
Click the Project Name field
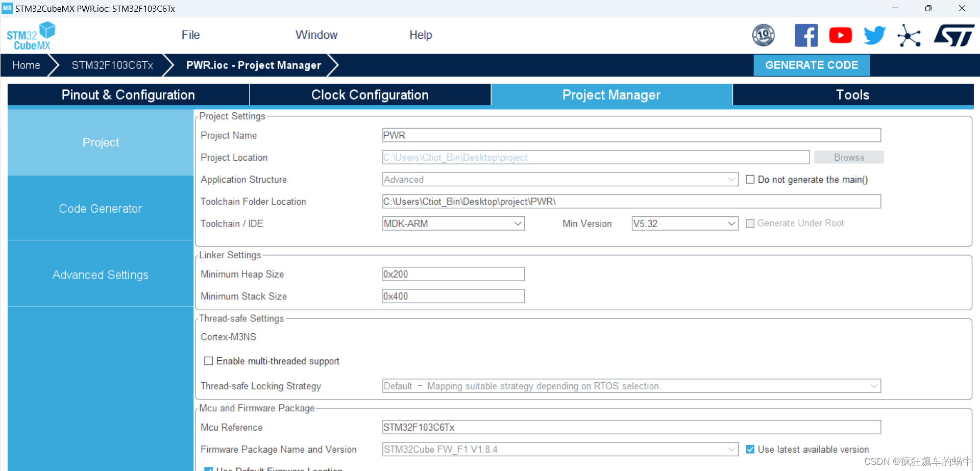coord(631,135)
